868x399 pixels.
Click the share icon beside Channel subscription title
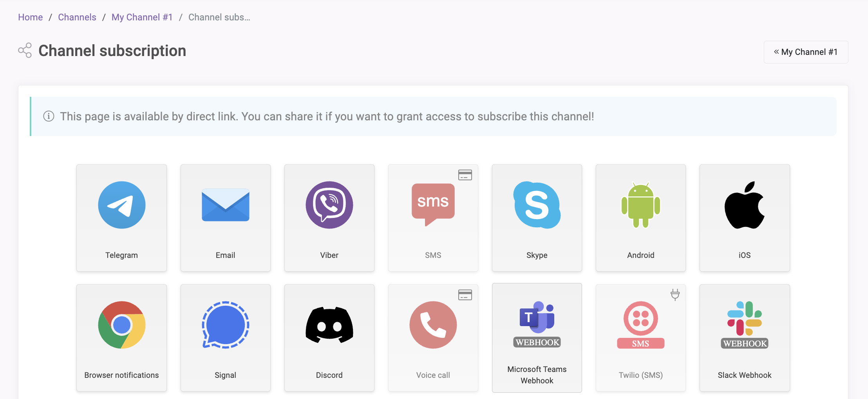[x=25, y=51]
